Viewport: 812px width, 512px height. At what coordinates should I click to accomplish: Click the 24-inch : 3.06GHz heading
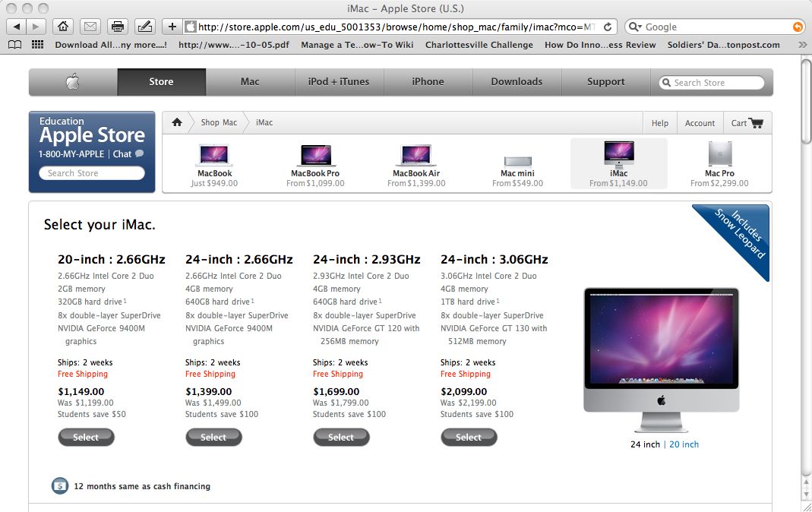point(494,259)
